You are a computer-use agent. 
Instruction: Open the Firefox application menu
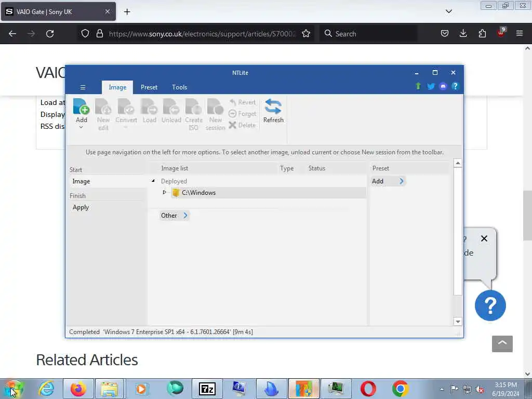pos(520,34)
